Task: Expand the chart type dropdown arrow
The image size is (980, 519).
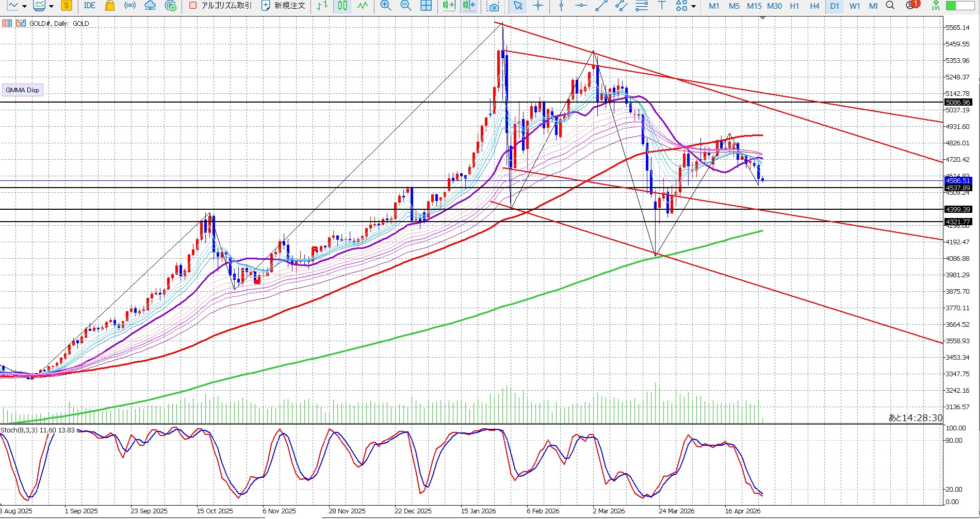Action: [x=24, y=6]
